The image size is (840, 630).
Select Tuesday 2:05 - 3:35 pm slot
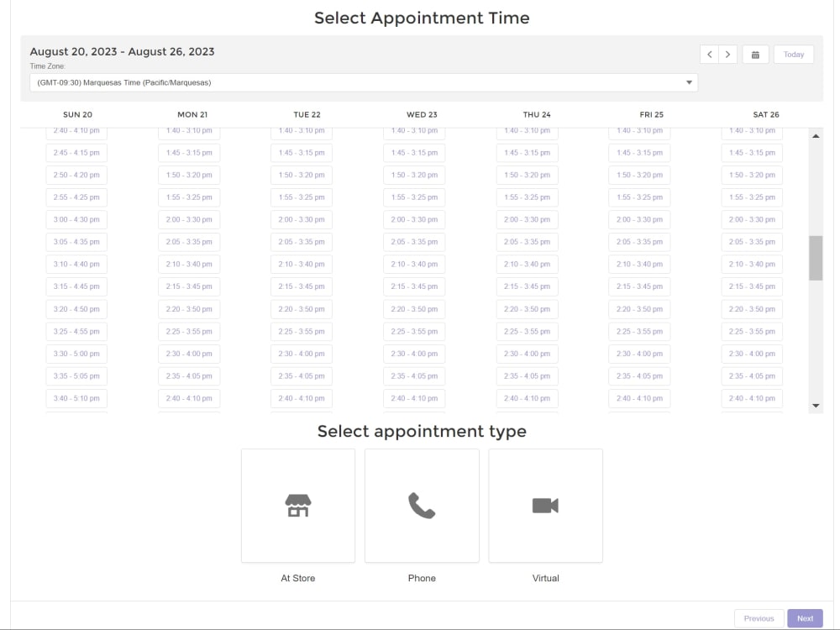[x=302, y=242]
